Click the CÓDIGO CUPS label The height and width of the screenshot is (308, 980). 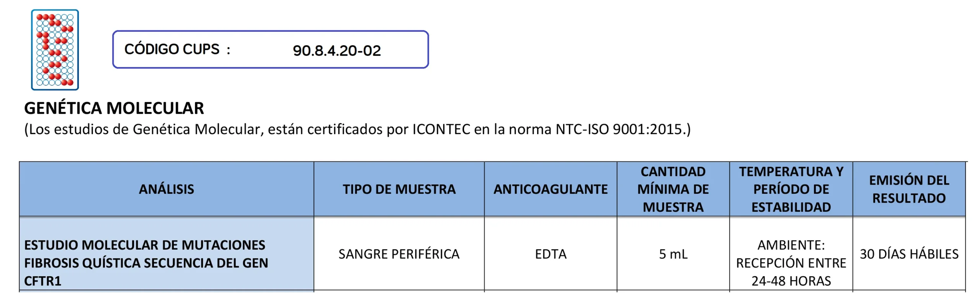point(171,49)
